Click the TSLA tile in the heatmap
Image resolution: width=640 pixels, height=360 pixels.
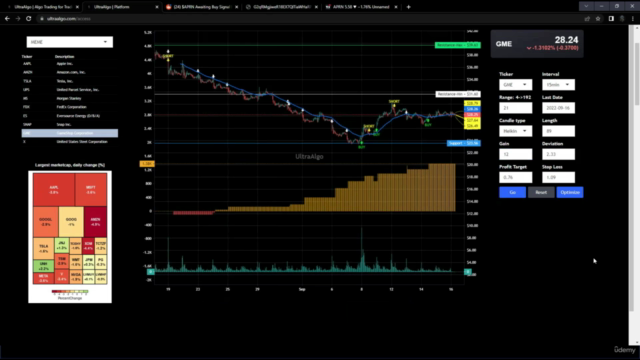(43, 248)
